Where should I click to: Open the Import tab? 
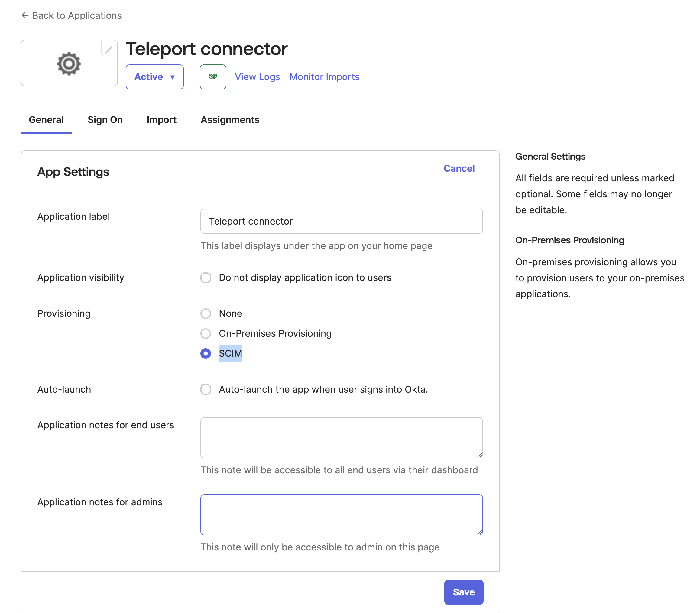[161, 120]
